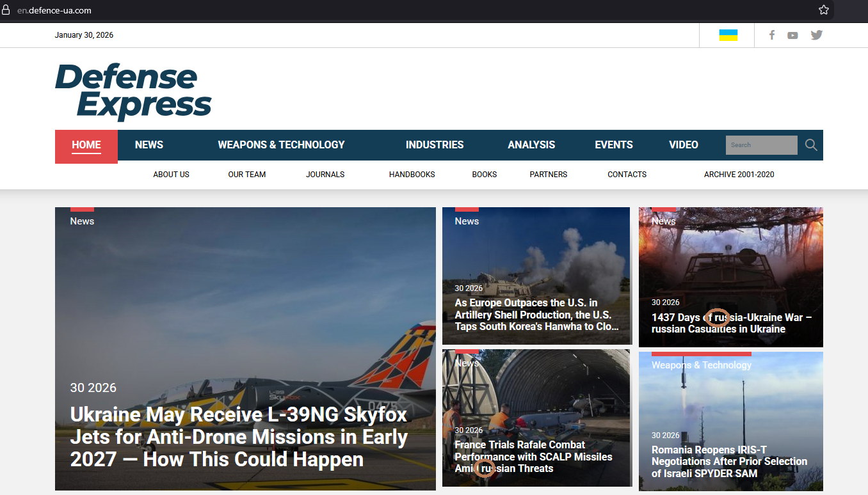Open the EVENTS menu item

click(x=614, y=145)
